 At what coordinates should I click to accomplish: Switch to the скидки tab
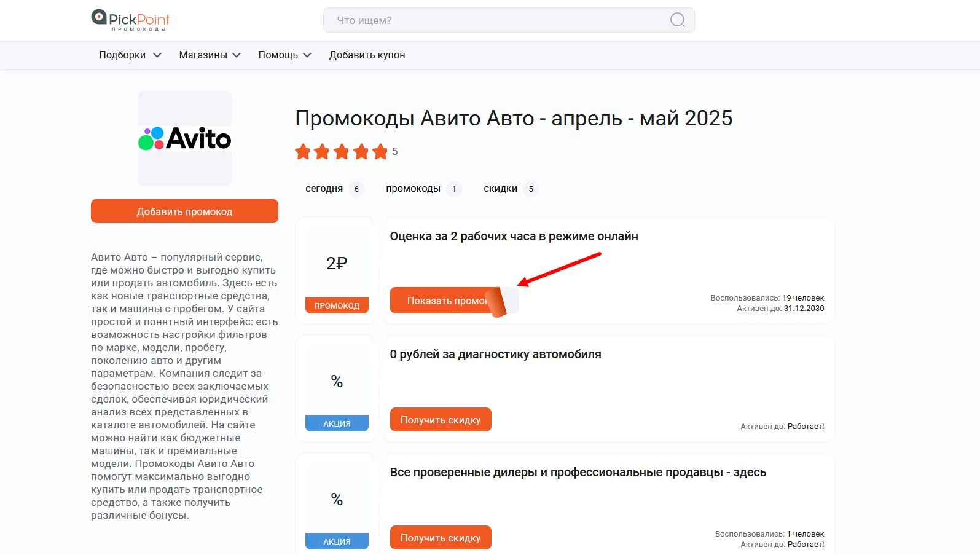[x=511, y=189]
